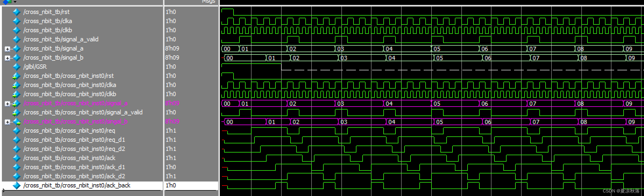Select the cross_nbit_inst0/ack_d1 signal name
Image resolution: width=644 pixels, height=196 pixels.
pos(74,167)
